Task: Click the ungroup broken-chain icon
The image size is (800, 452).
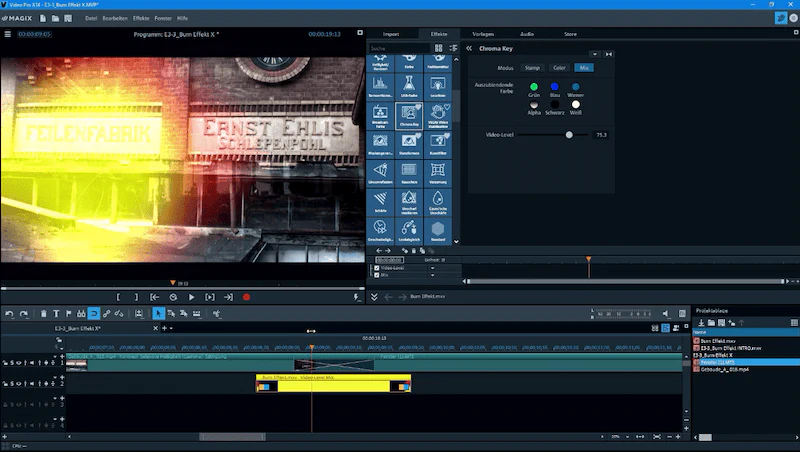Action: [x=119, y=313]
